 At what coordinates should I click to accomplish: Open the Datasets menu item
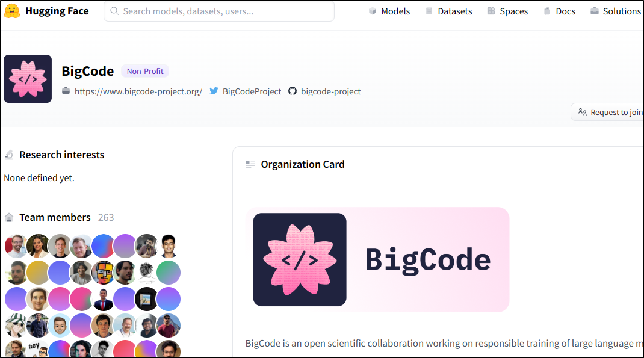(454, 11)
